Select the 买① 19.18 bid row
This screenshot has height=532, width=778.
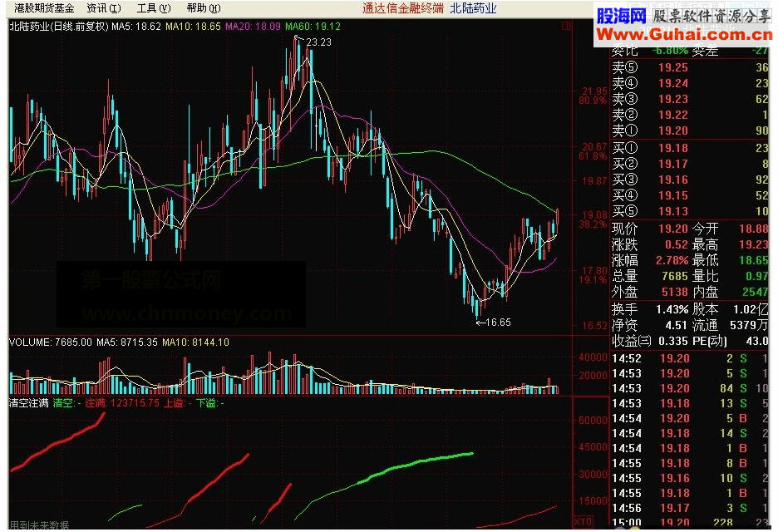(x=690, y=148)
